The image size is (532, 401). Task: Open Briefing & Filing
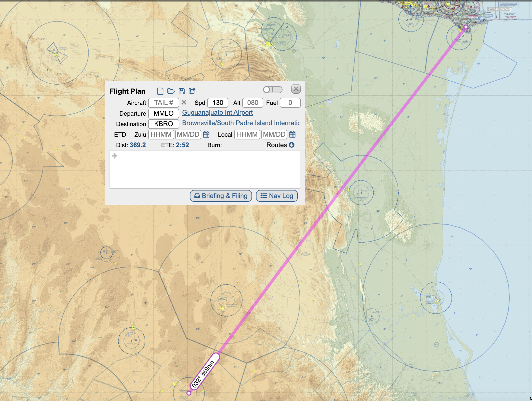[x=221, y=196]
